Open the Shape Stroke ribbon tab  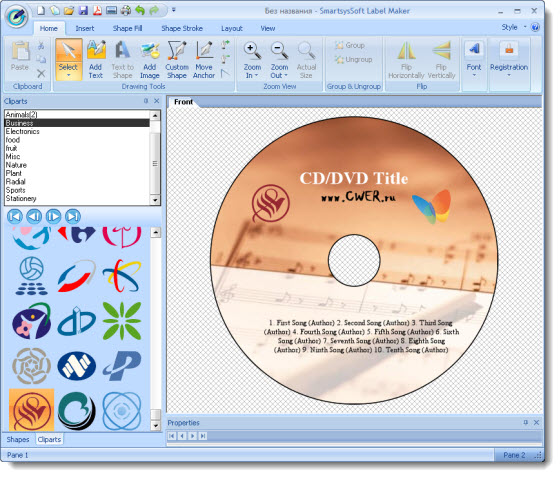coord(182,28)
